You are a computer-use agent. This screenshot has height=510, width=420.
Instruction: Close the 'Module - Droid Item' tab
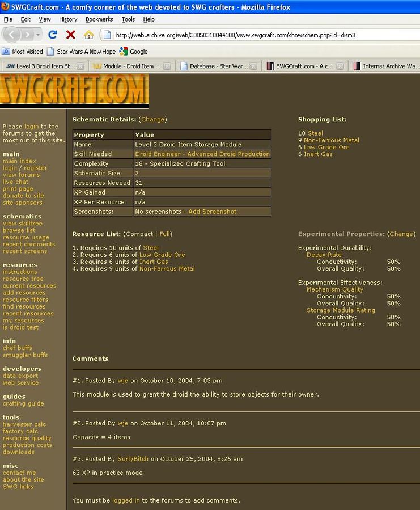click(x=167, y=66)
